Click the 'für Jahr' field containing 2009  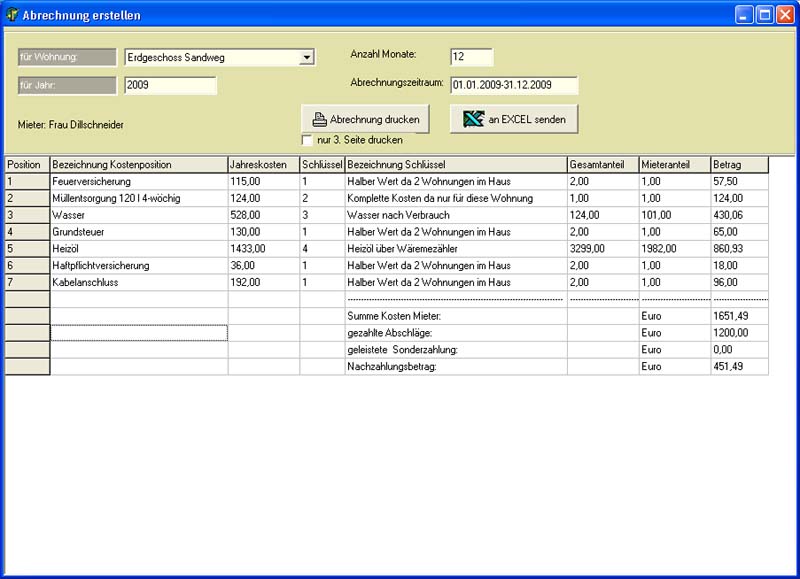170,85
